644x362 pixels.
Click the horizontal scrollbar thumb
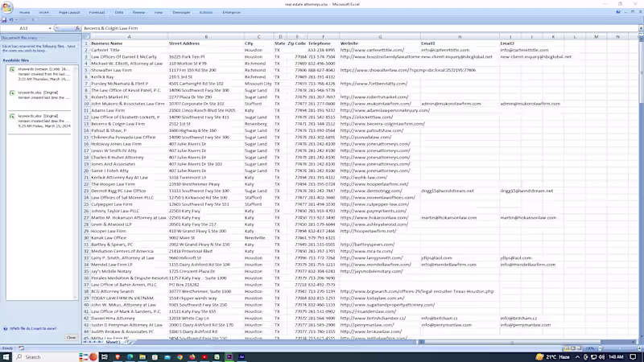(511, 342)
